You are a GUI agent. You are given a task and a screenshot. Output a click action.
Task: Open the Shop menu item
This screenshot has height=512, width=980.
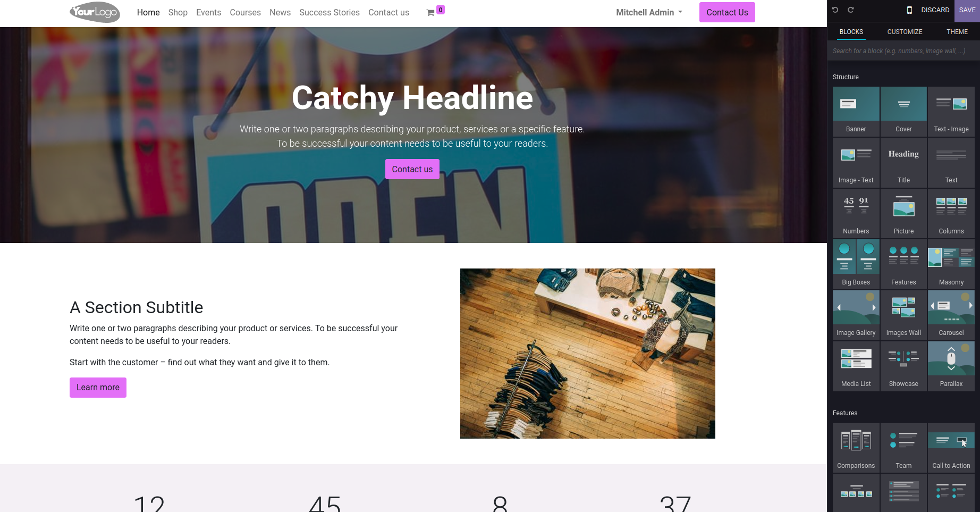point(178,12)
